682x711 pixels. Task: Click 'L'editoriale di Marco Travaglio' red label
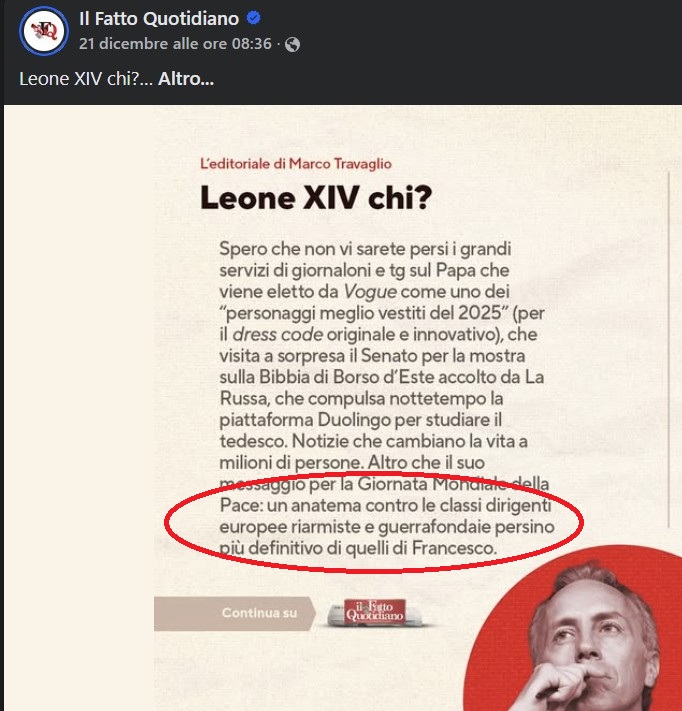pos(296,164)
